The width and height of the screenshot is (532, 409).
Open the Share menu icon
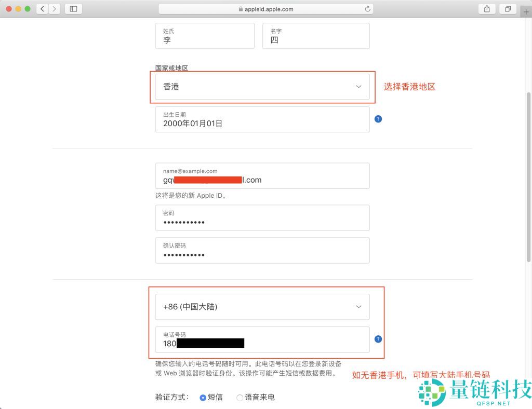tap(486, 8)
